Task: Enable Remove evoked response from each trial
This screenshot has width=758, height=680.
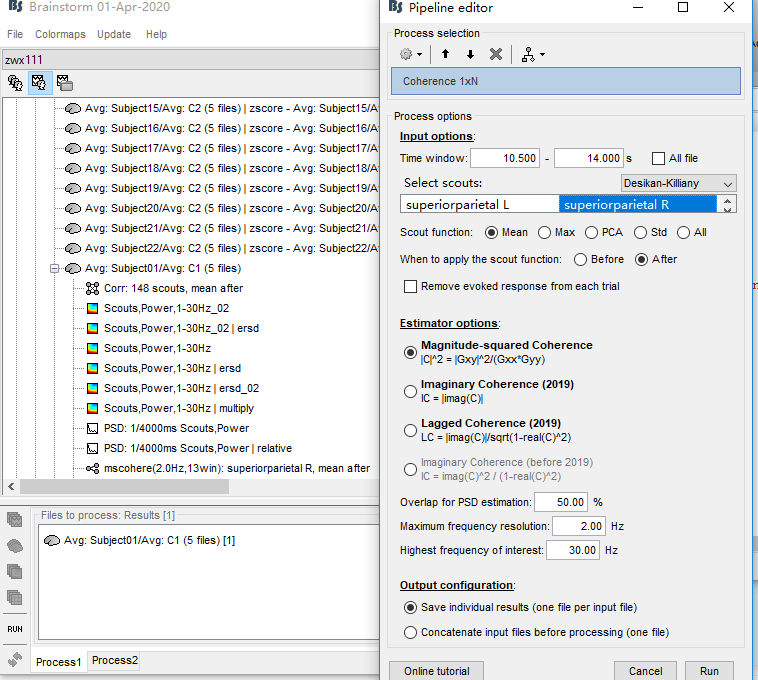Action: 410,287
